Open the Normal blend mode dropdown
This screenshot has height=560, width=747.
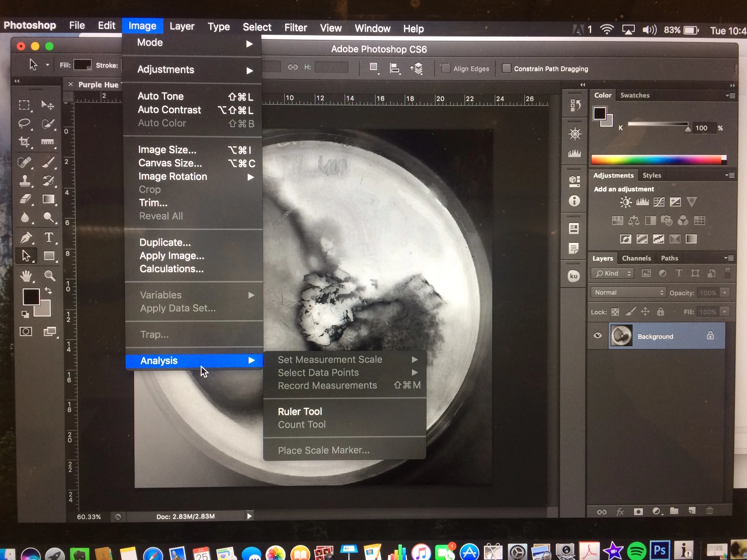tap(628, 292)
